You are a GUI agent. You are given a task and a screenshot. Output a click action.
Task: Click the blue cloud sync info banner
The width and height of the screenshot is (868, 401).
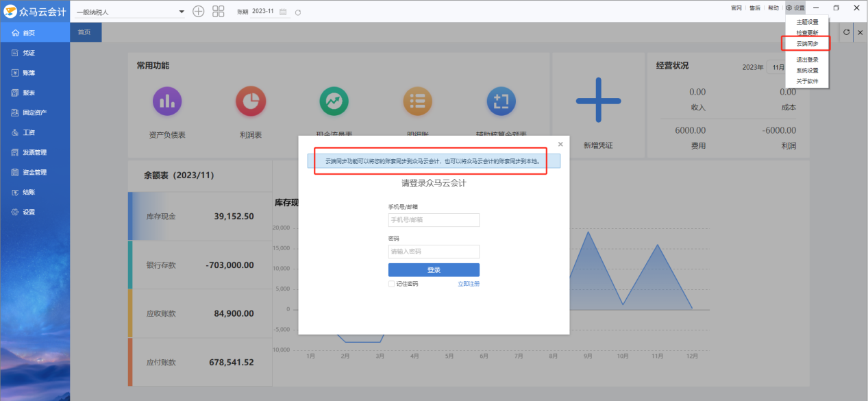coord(434,161)
